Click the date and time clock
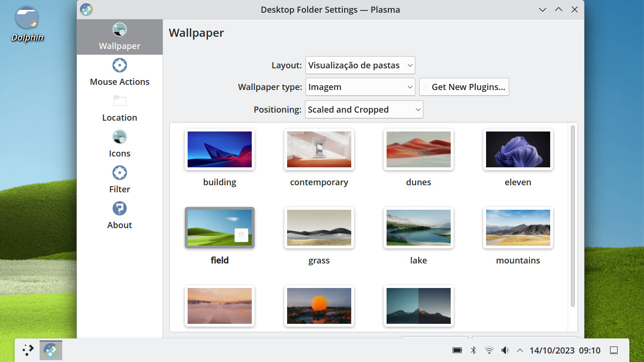 pos(565,350)
